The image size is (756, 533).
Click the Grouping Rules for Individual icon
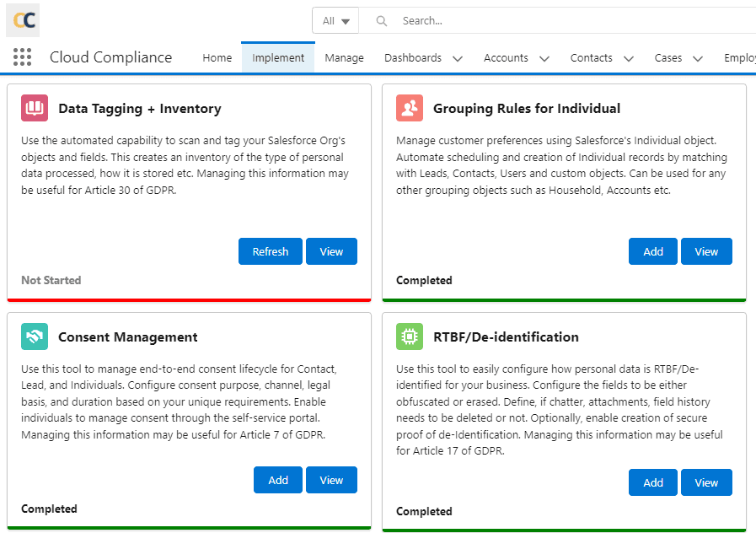point(410,108)
